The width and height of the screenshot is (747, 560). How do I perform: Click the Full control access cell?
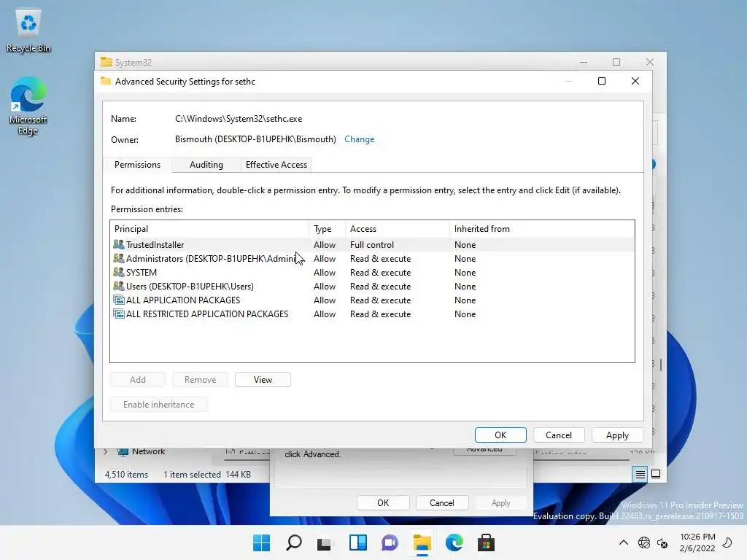coord(371,245)
